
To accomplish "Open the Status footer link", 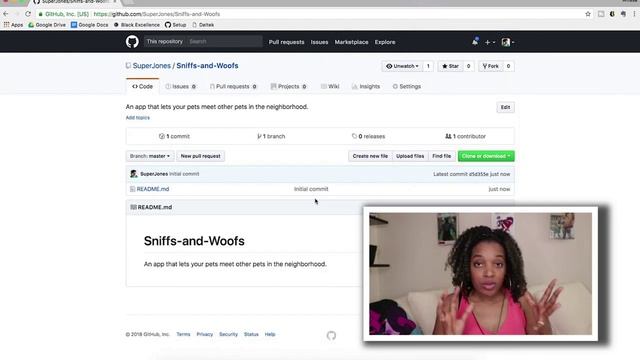I will (251, 334).
